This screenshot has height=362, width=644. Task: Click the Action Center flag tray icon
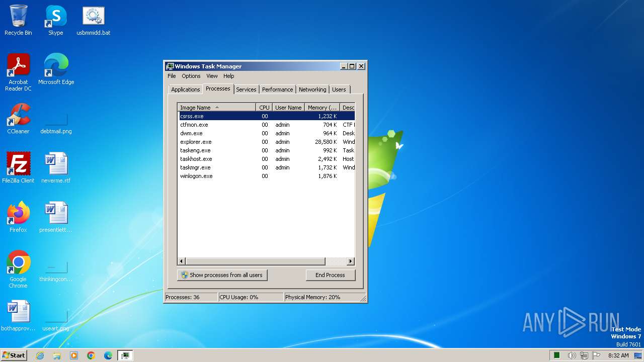coord(596,355)
